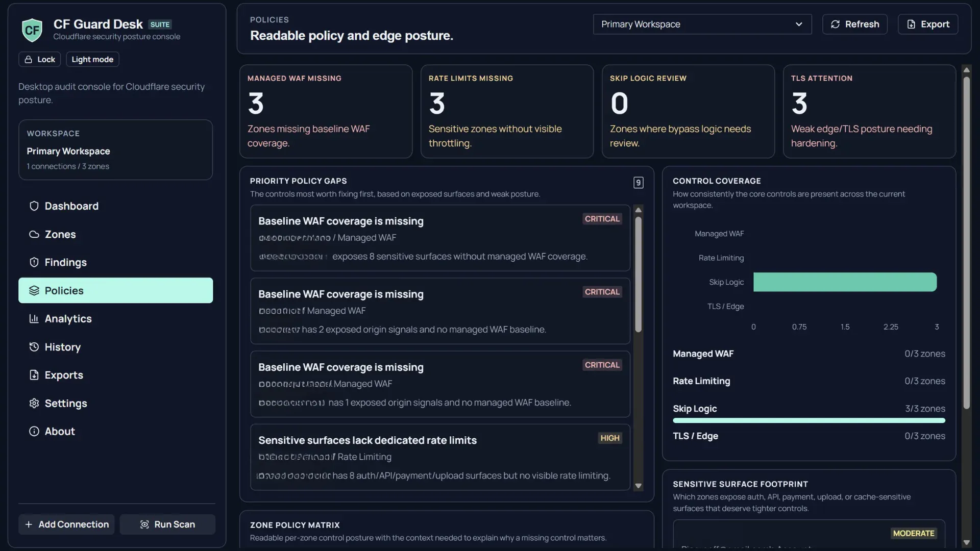Select the Primary Workspace card in sidebar
This screenshot has width=980, height=551.
[x=116, y=149]
